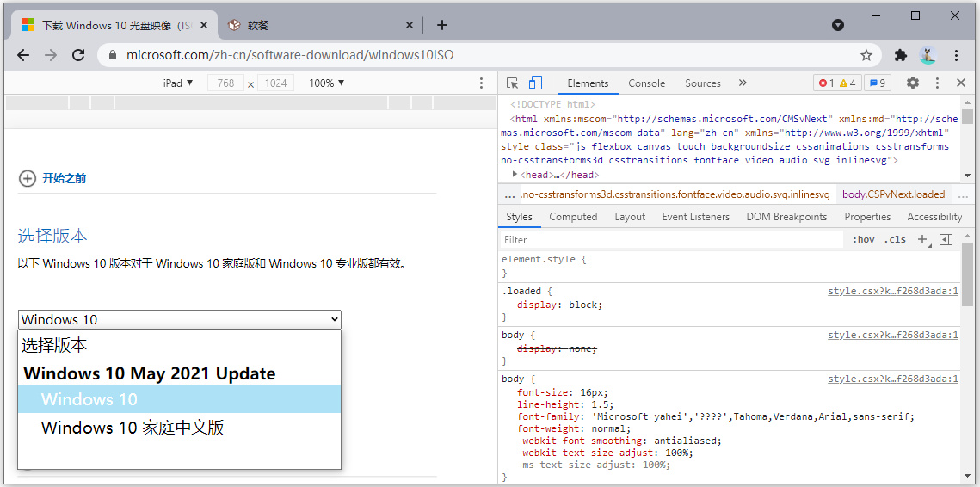Add a new style rule plus icon

pyautogui.click(x=921, y=240)
